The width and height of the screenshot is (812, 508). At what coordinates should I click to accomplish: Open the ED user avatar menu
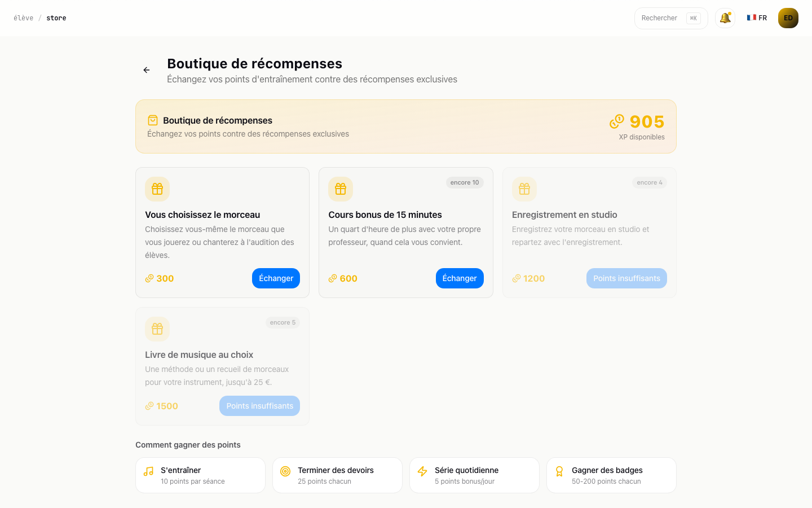pos(788,18)
